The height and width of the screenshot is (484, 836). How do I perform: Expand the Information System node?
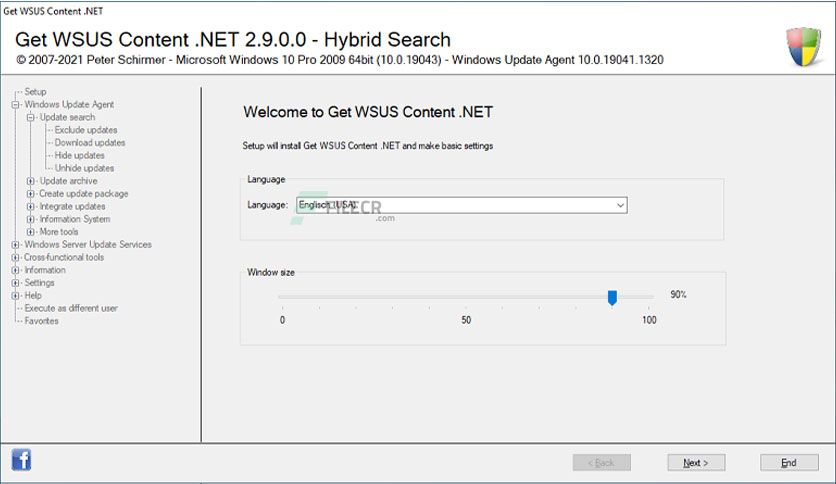tap(30, 220)
